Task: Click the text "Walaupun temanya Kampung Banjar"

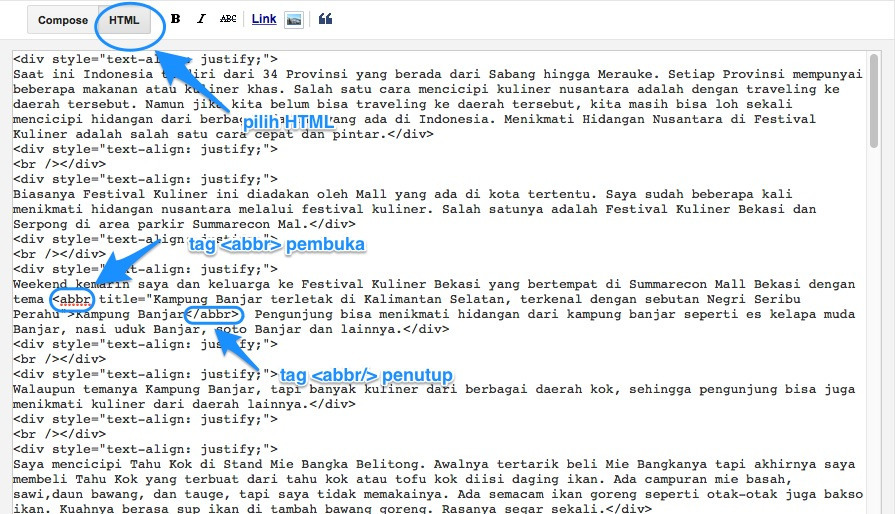Action: pyautogui.click(x=134, y=389)
